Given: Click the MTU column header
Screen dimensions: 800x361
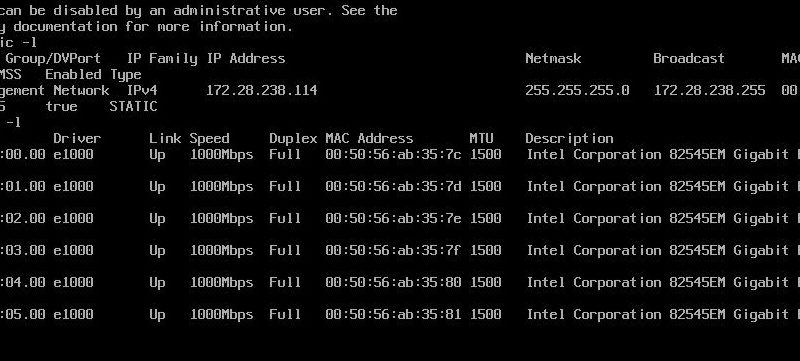Looking at the screenshot, I should click(482, 139).
